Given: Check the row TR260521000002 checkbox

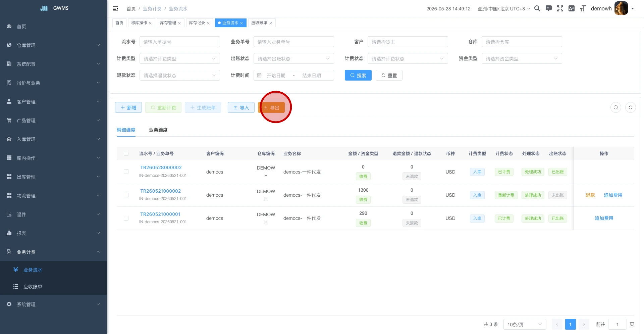Looking at the screenshot, I should coord(126,195).
